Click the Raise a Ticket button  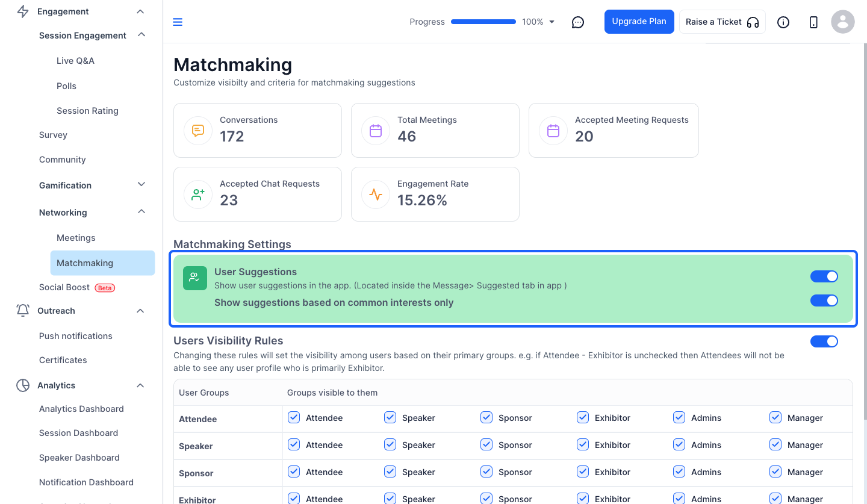pos(722,22)
